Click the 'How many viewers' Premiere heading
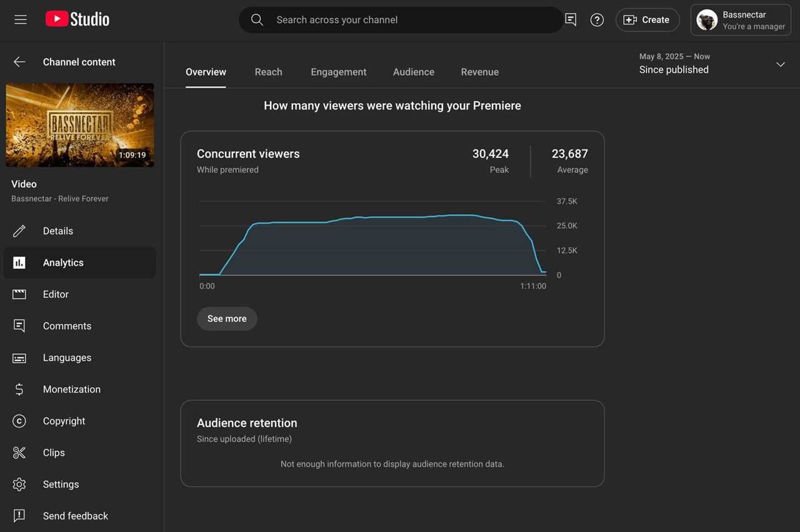This screenshot has height=532, width=800. coord(392,106)
